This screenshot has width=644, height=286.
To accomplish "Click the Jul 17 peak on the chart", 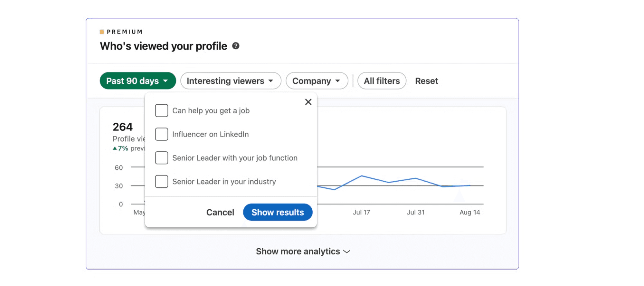I will coord(362,176).
